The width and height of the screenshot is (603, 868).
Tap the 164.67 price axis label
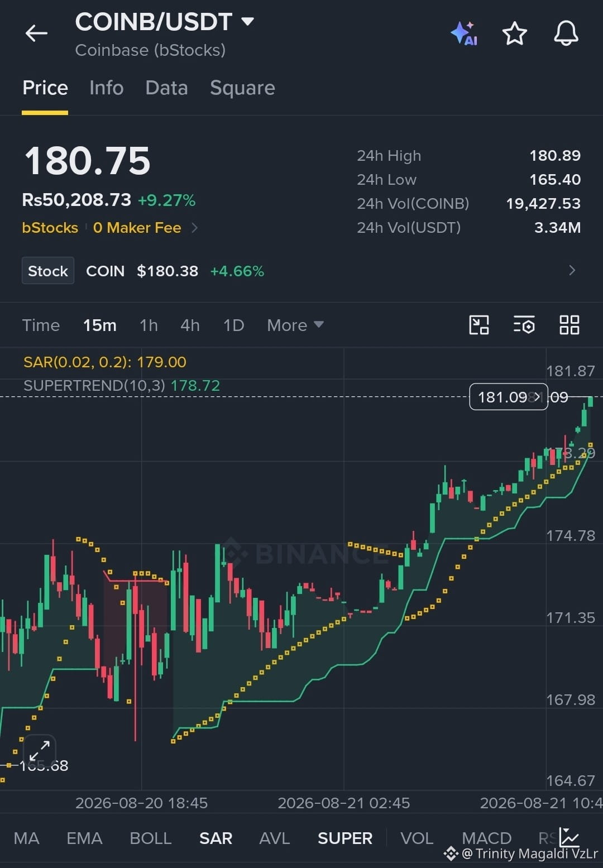(x=571, y=780)
